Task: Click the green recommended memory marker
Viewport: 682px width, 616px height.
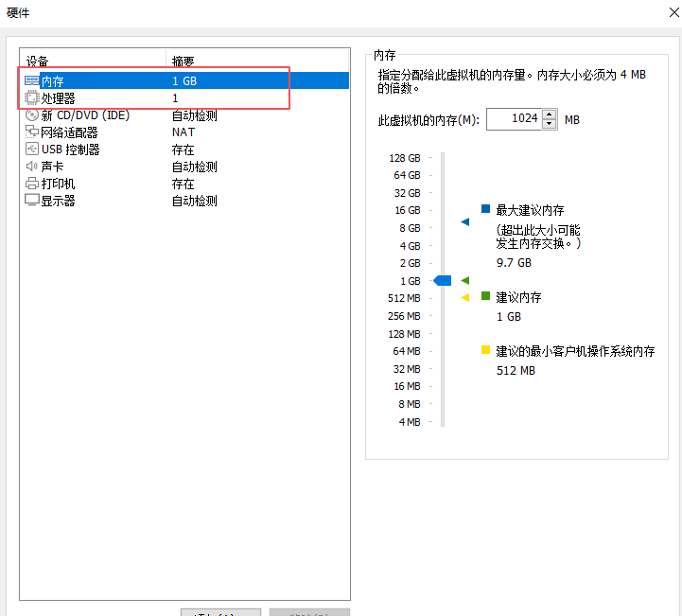Action: pyautogui.click(x=464, y=281)
